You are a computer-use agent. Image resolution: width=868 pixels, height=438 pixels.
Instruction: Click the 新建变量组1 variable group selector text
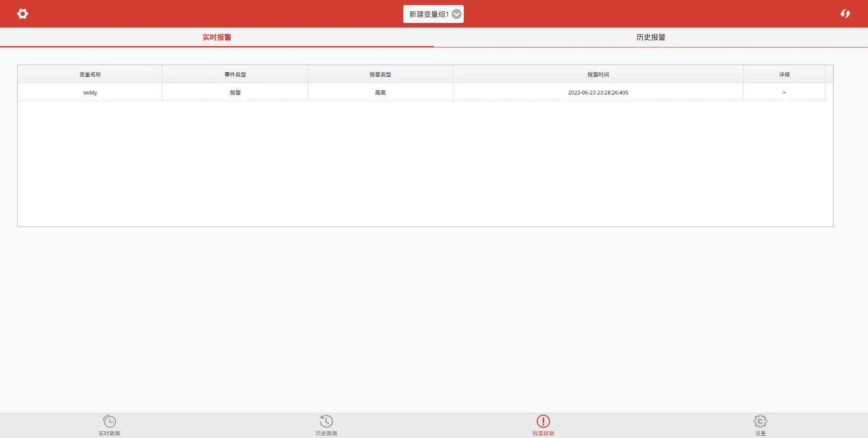coord(428,14)
